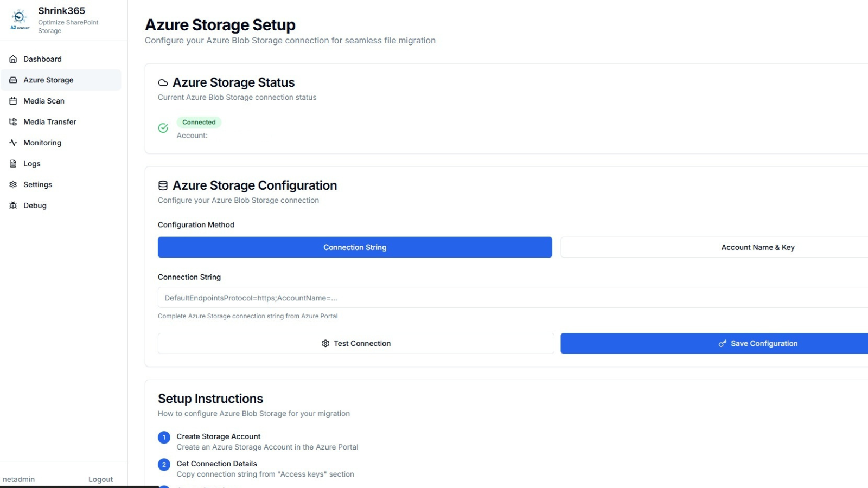Image resolution: width=868 pixels, height=488 pixels.
Task: Focus the Connection String input field
Action: (x=513, y=298)
